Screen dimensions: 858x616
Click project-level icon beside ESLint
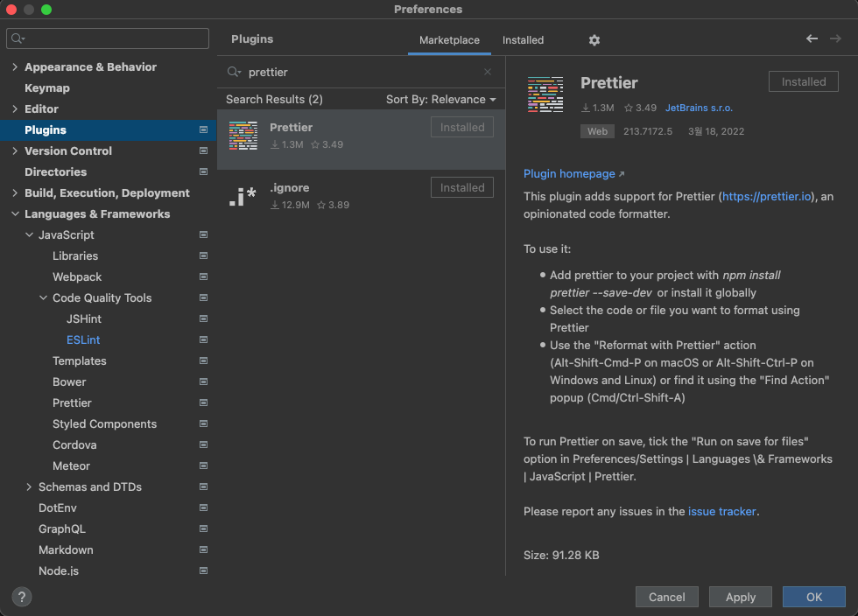(x=203, y=339)
